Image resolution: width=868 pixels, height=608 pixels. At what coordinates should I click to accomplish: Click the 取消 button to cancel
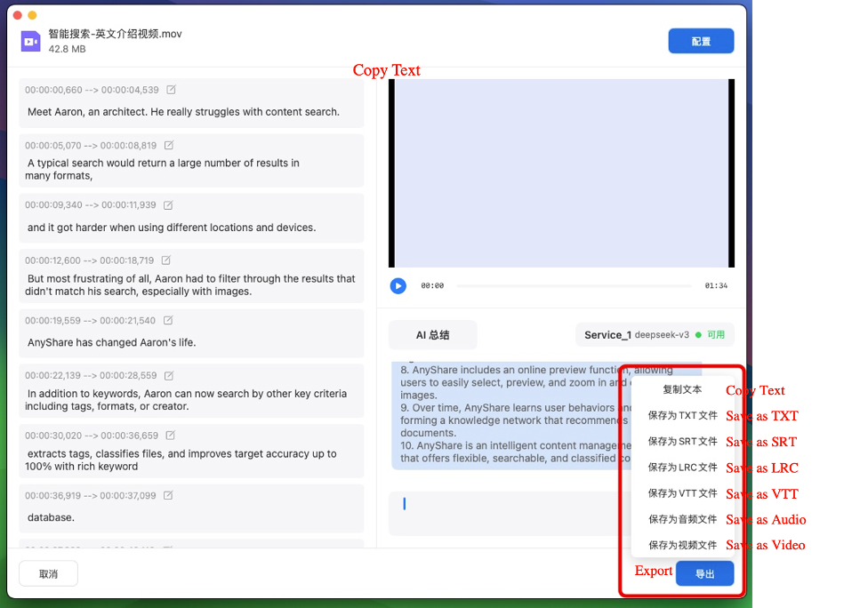coord(49,574)
